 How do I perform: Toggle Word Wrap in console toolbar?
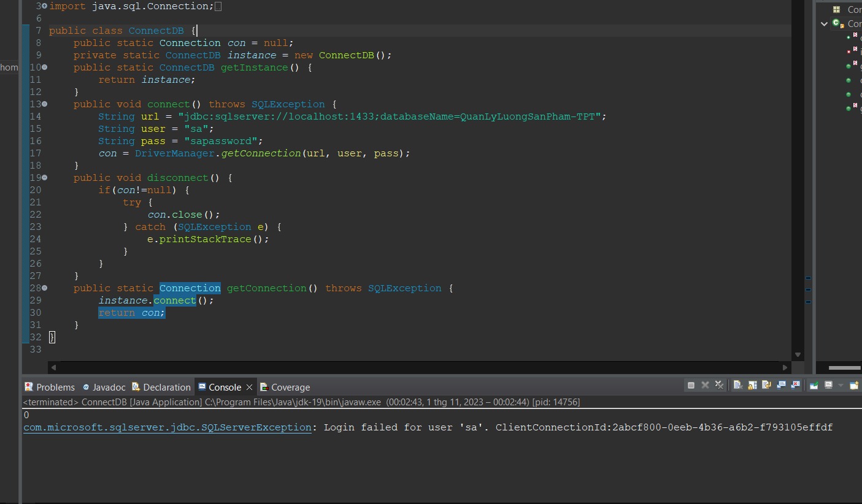pyautogui.click(x=766, y=386)
